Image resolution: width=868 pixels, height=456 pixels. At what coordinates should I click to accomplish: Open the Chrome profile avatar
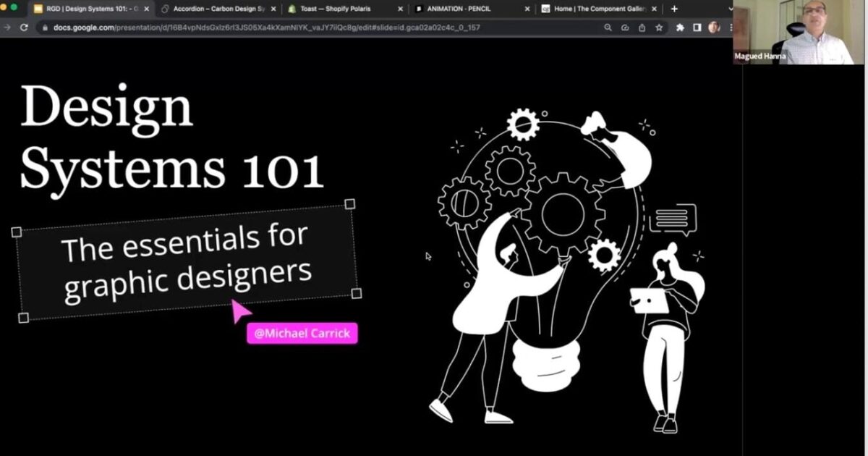coord(715,28)
